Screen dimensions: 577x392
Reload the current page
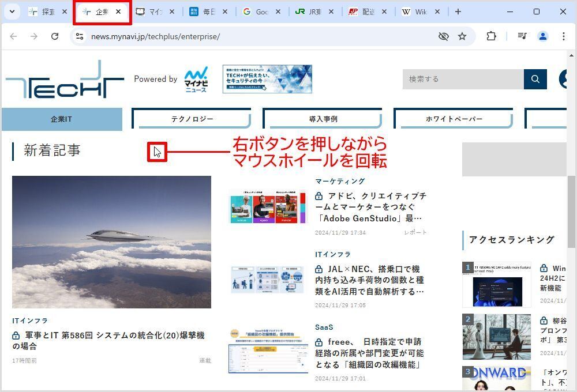tap(55, 36)
